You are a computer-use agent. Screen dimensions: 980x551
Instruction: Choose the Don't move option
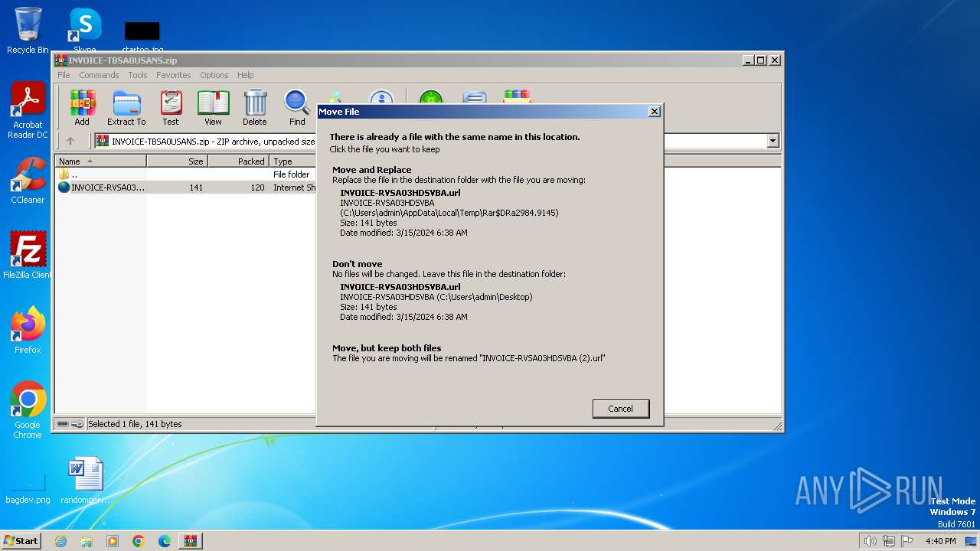tap(490, 290)
